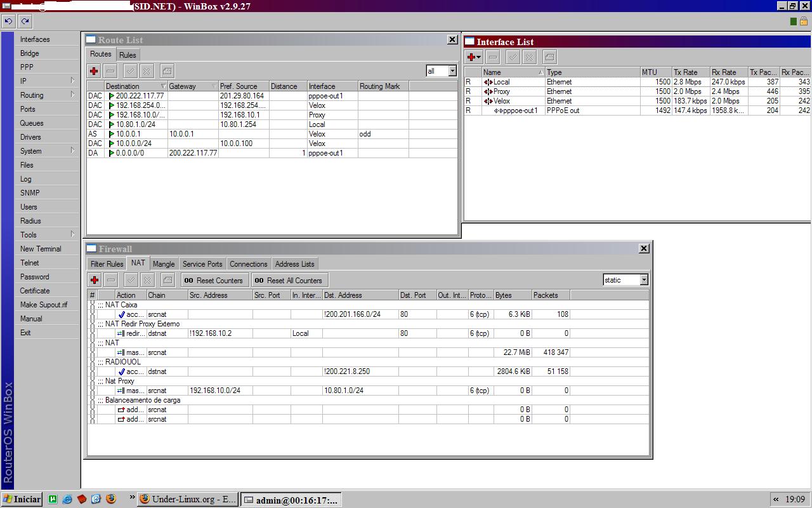Click the Undo arrow in WinBox toolbar

pyautogui.click(x=8, y=21)
